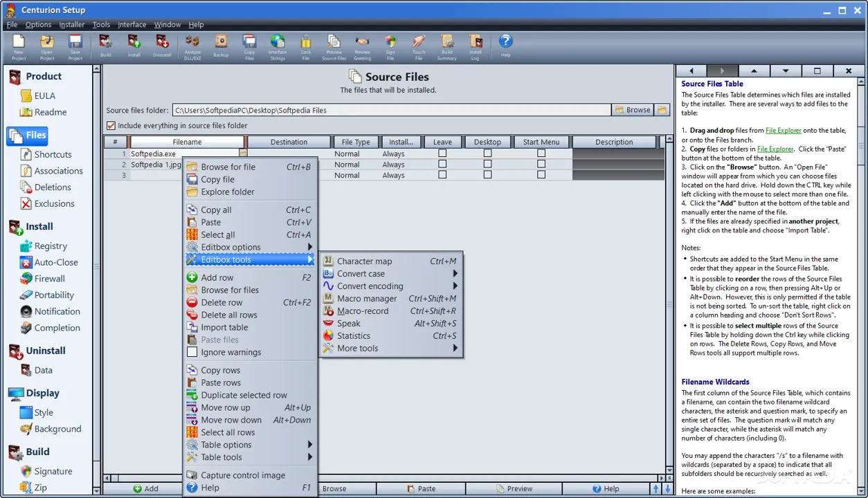Select Firewall in the Install section
The image size is (868, 498).
(50, 279)
